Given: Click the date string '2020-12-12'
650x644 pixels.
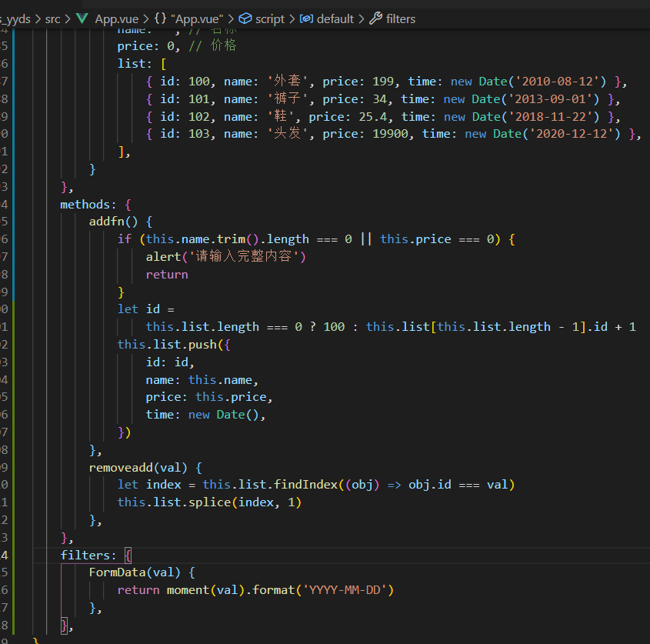Looking at the screenshot, I should point(572,134).
